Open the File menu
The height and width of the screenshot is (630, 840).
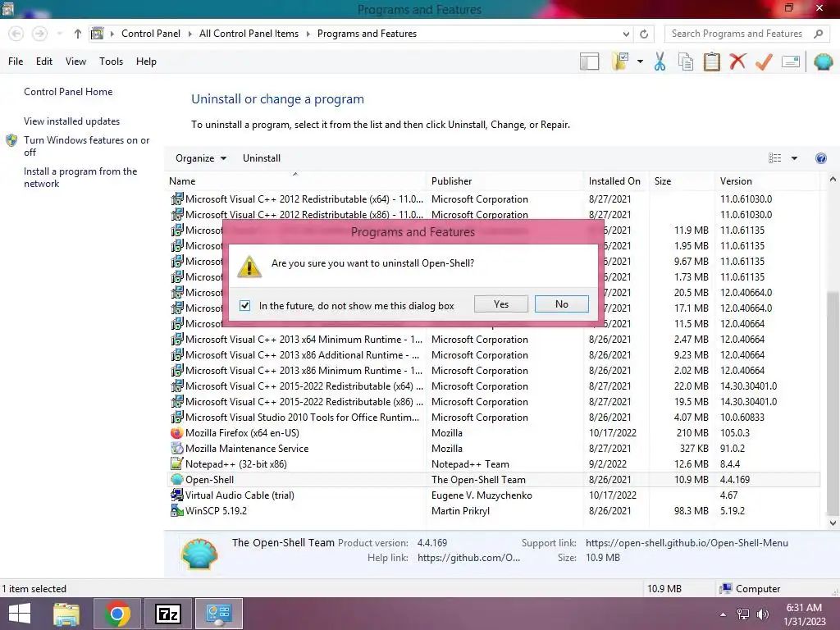tap(16, 62)
